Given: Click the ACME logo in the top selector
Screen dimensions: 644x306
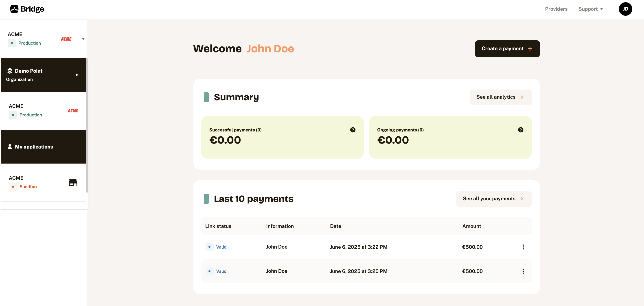Looking at the screenshot, I should coord(66,39).
